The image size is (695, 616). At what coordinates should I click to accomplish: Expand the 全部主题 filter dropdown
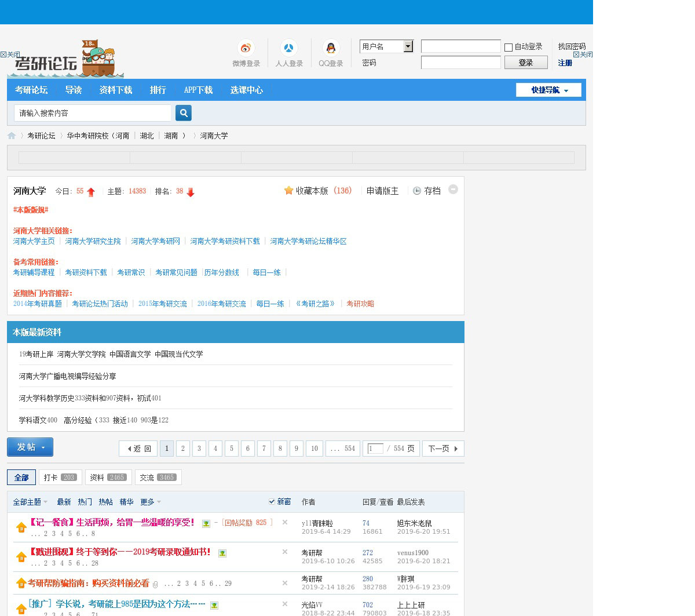tap(31, 502)
